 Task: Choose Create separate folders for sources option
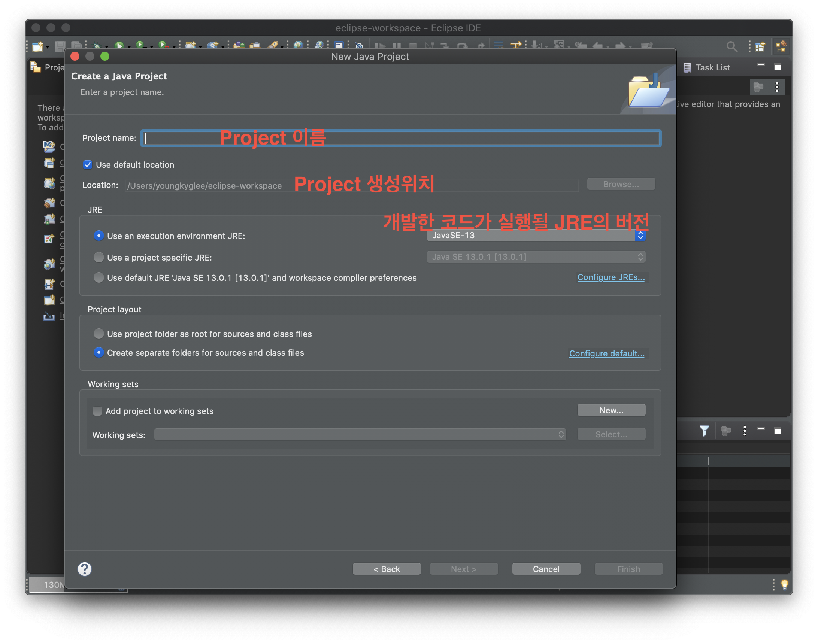[x=99, y=353]
